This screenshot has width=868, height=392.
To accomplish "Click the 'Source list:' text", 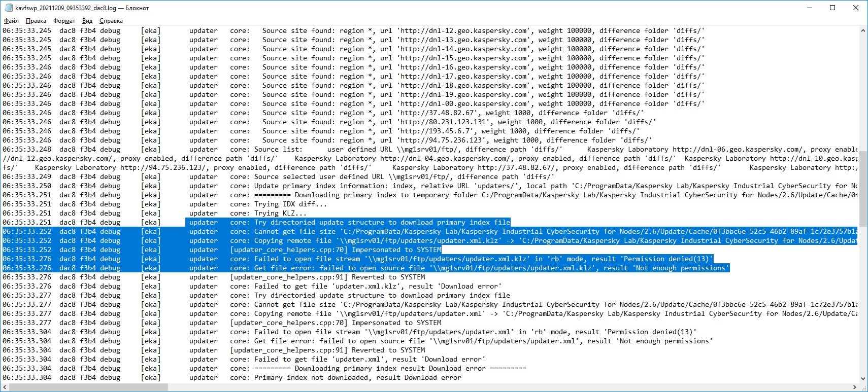I will 278,150.
